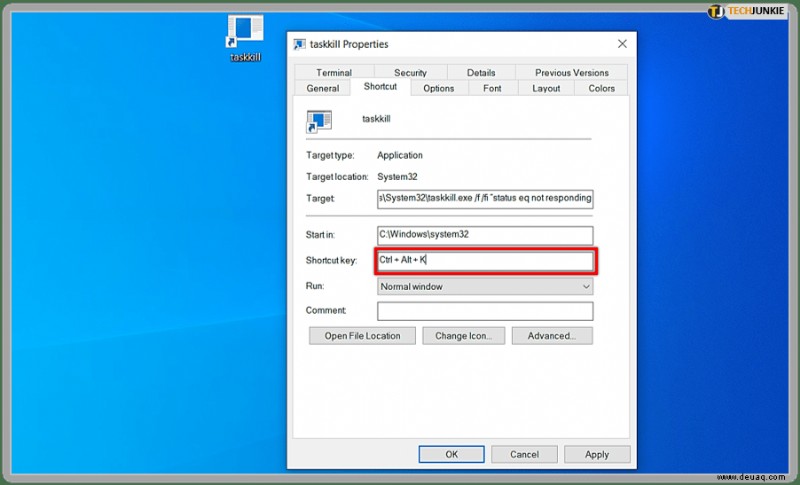Click the title bar icon of taskkill Properties

(299, 44)
